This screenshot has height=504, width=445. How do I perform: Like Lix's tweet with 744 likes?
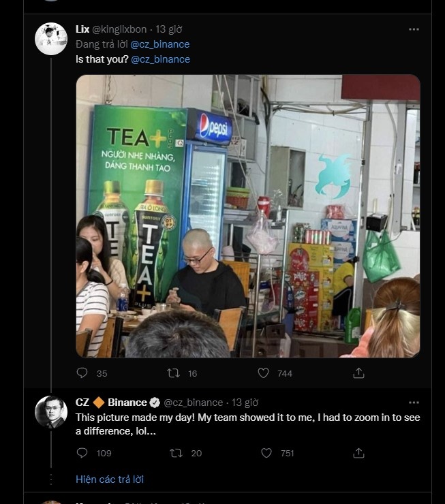click(x=264, y=373)
